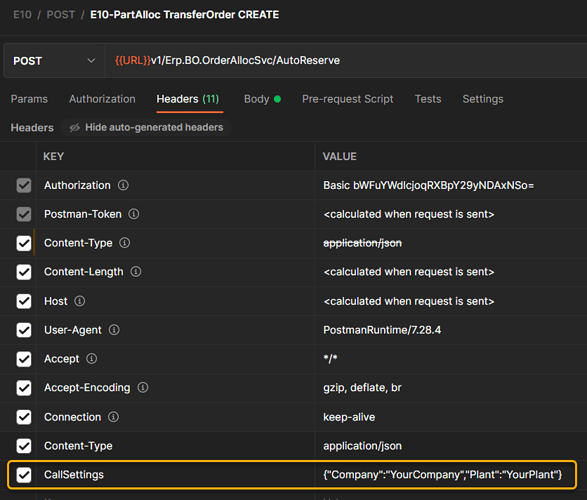Image resolution: width=587 pixels, height=500 pixels.
Task: Click the crossed-eye icon for auto-generated headers
Action: (x=74, y=128)
